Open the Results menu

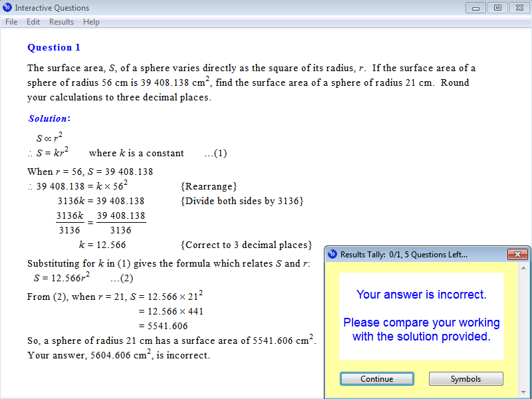pyautogui.click(x=61, y=22)
